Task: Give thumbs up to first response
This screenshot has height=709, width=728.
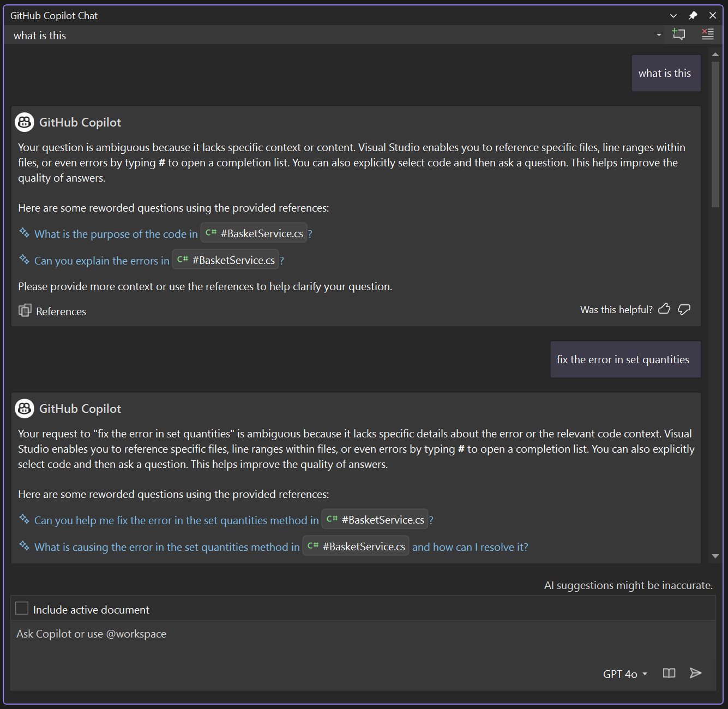Action: tap(664, 309)
